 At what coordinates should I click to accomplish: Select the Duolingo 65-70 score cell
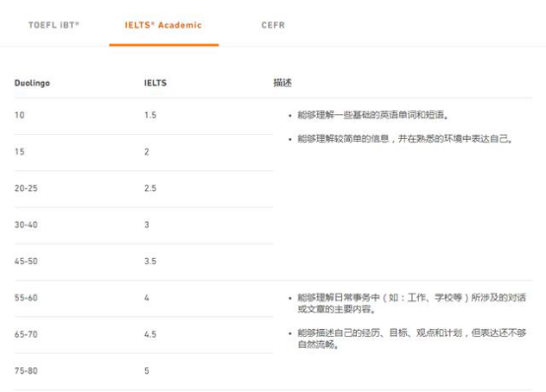tap(26, 335)
